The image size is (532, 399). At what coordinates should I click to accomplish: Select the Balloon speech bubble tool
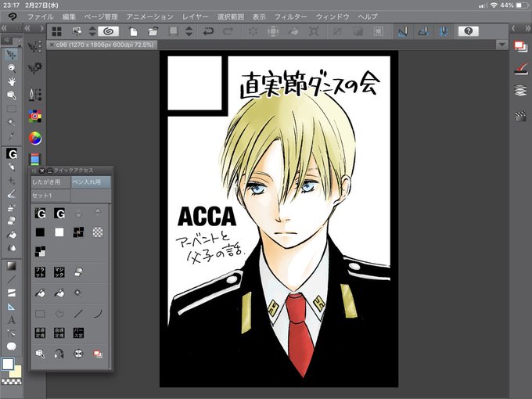(x=12, y=347)
